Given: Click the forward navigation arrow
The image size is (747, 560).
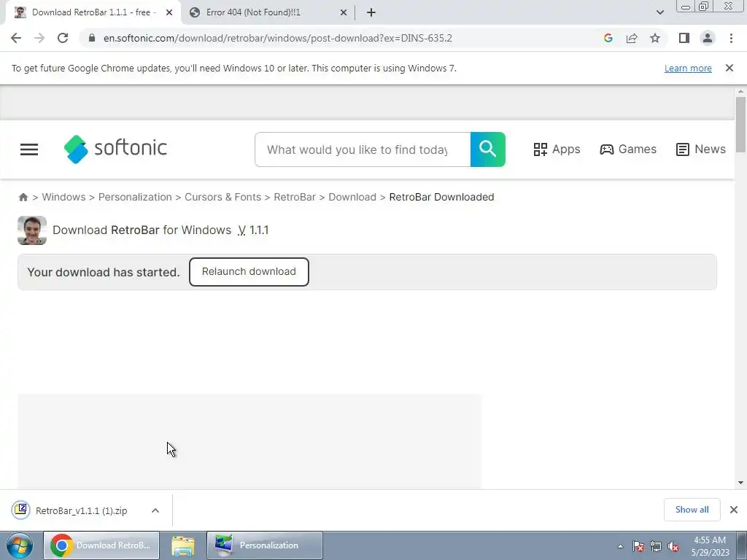Looking at the screenshot, I should coord(39,38).
